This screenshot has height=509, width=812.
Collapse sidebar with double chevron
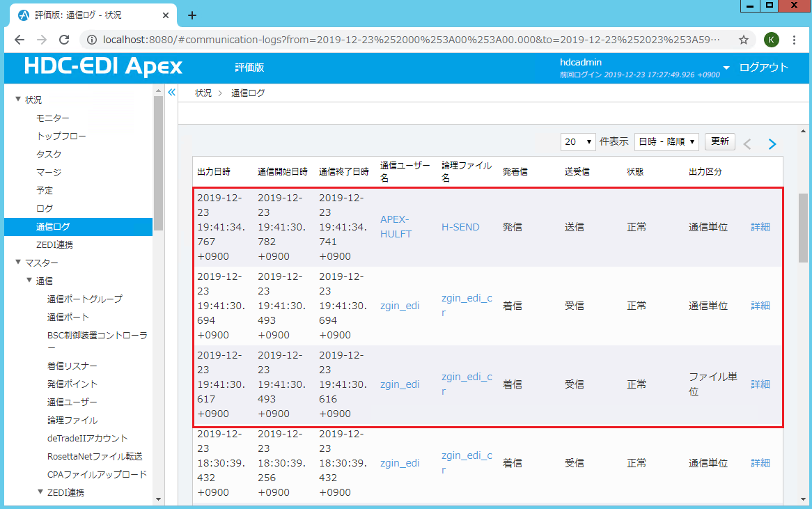tap(172, 92)
